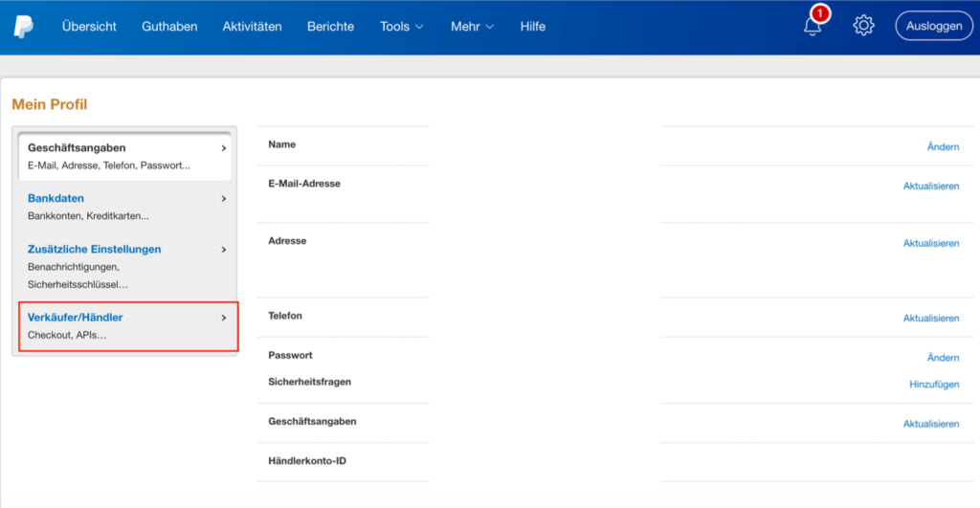Click the Telefon row label
This screenshot has width=980, height=508.
click(285, 316)
